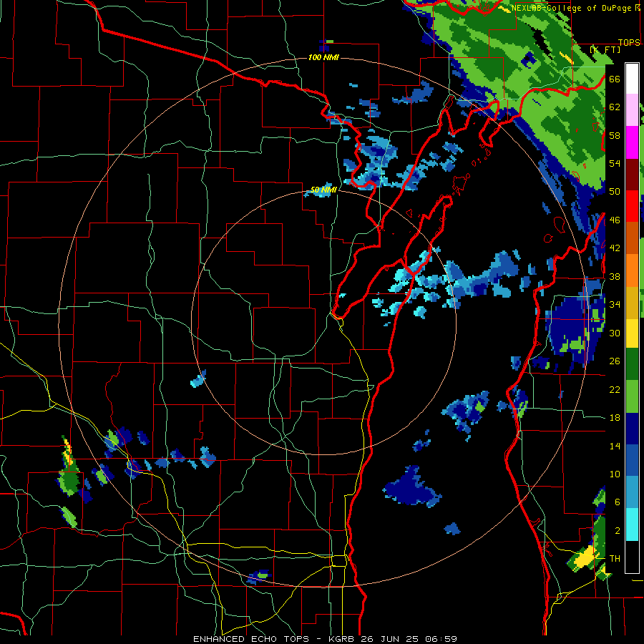Click the NEXLAB-College of DuPage credit text

click(572, 8)
